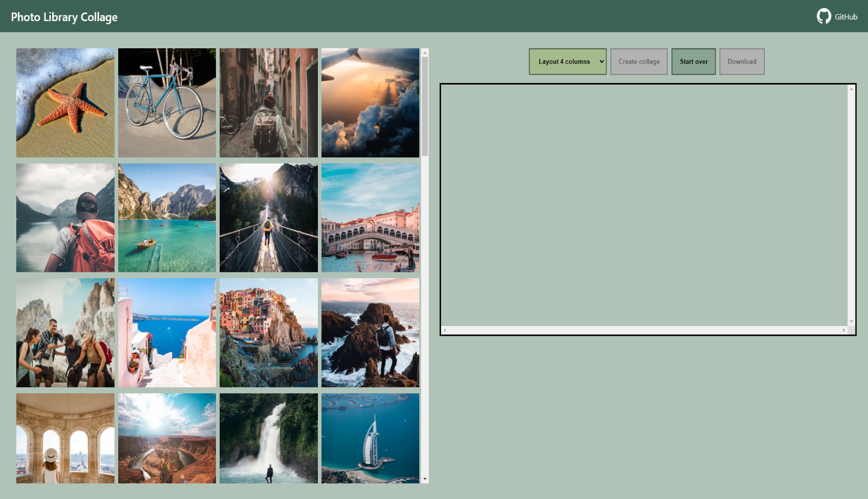Select the turquoise lake with boat photo

167,218
